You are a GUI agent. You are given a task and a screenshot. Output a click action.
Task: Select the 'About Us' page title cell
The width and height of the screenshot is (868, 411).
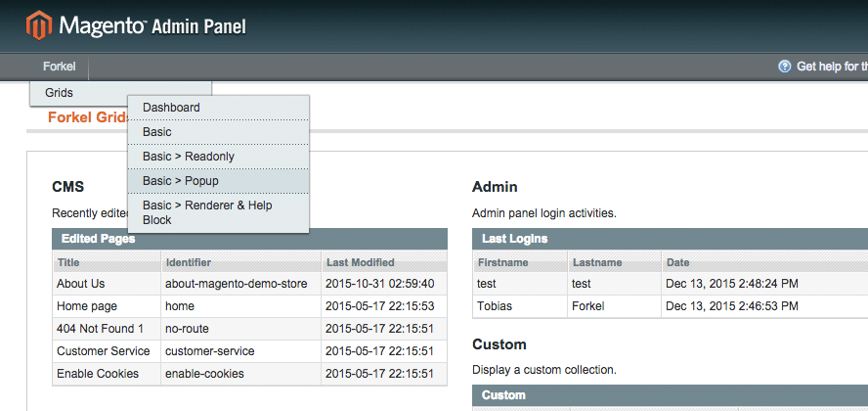point(107,284)
